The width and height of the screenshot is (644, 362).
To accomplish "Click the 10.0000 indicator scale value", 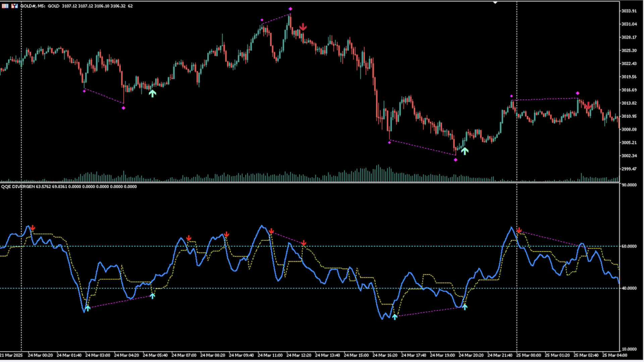I will click(629, 349).
